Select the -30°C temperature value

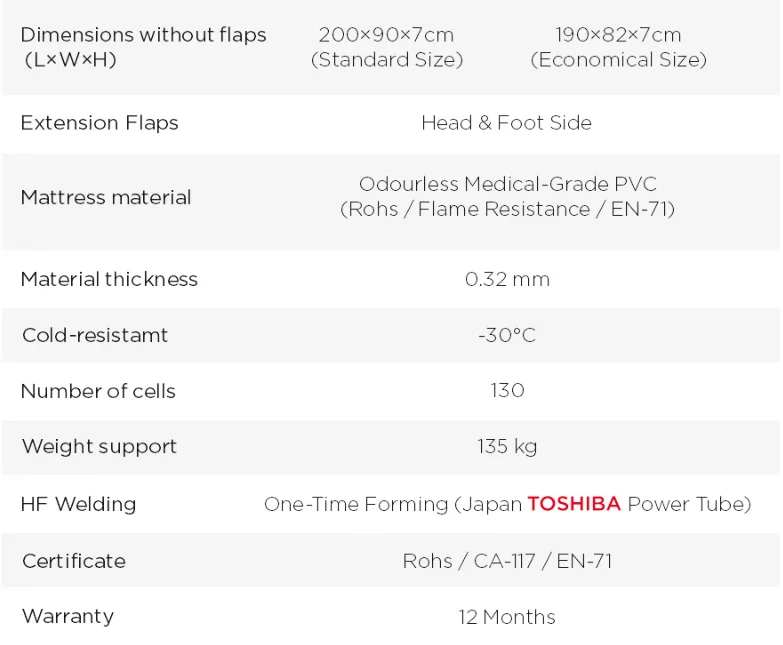(x=507, y=335)
